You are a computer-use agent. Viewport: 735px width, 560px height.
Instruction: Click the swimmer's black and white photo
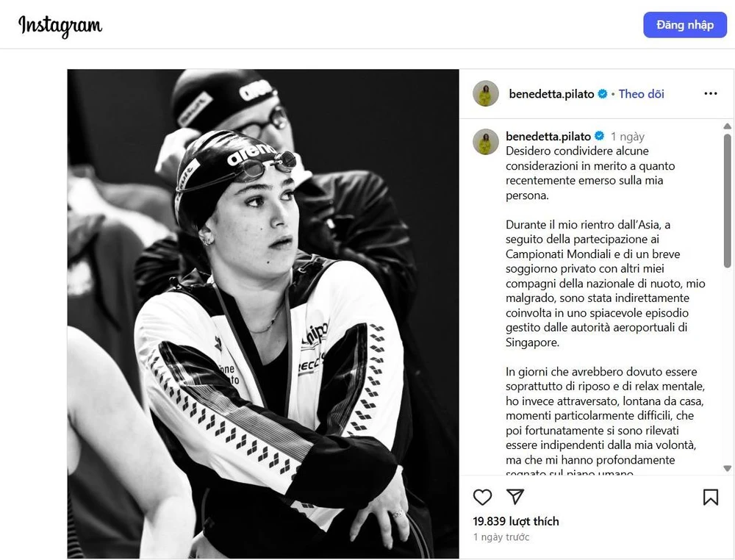point(263,314)
